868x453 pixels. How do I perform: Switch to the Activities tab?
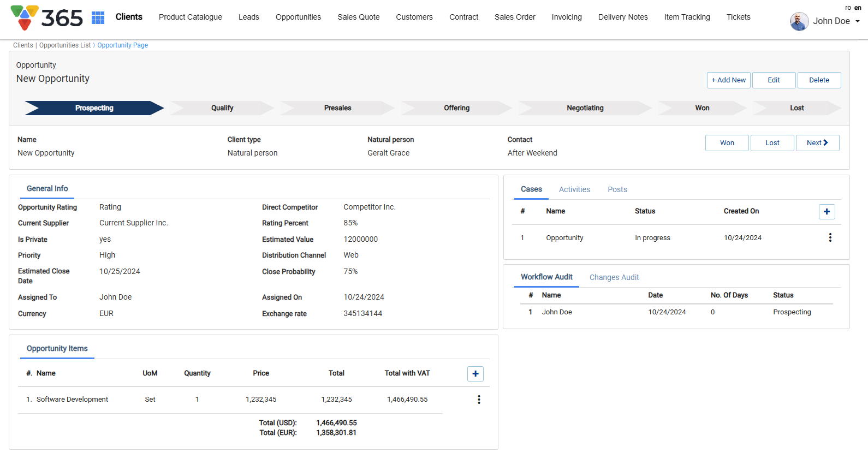coord(574,189)
